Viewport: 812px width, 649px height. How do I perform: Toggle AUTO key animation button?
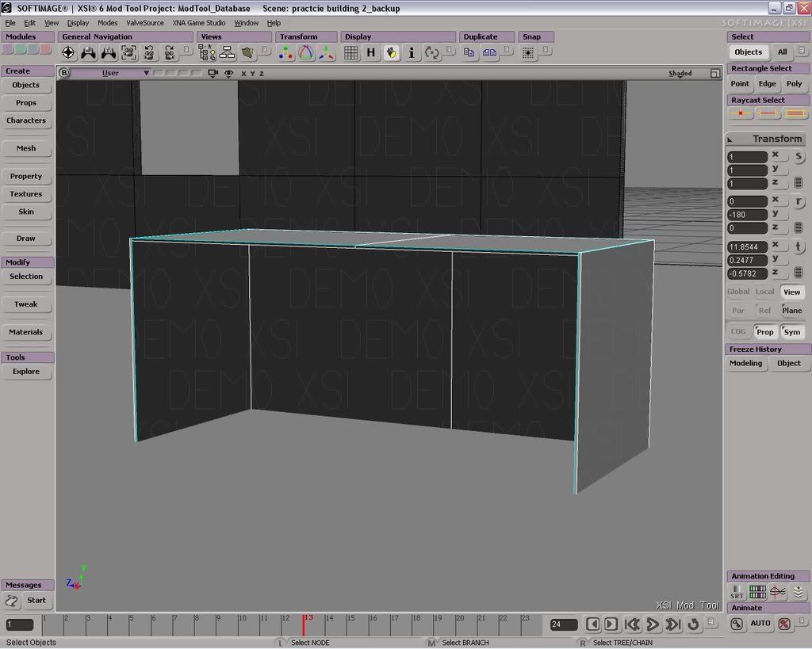[760, 624]
